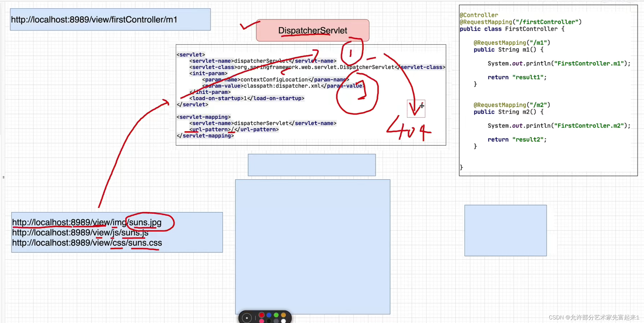644x323 pixels.
Task: Open the pen size circle button
Action: coord(247,318)
